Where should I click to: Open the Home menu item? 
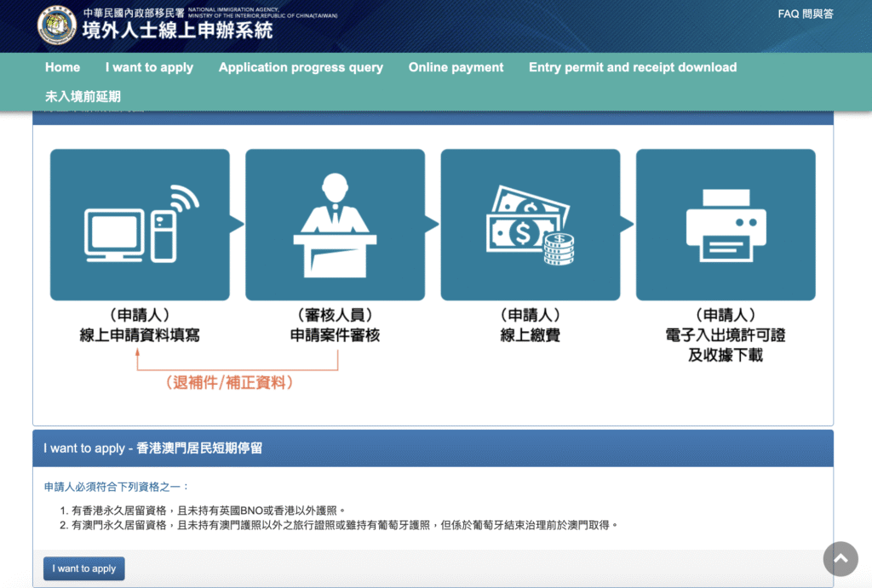pos(62,67)
